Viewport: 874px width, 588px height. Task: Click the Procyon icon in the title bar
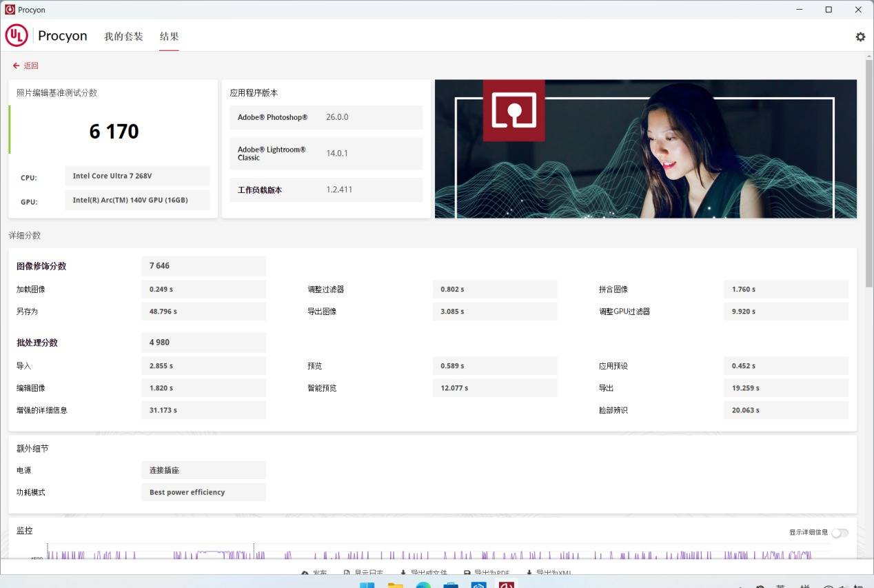tap(10, 10)
